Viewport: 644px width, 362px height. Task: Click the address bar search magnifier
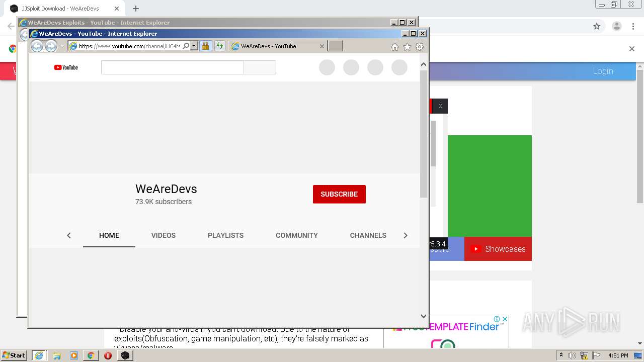pyautogui.click(x=186, y=46)
